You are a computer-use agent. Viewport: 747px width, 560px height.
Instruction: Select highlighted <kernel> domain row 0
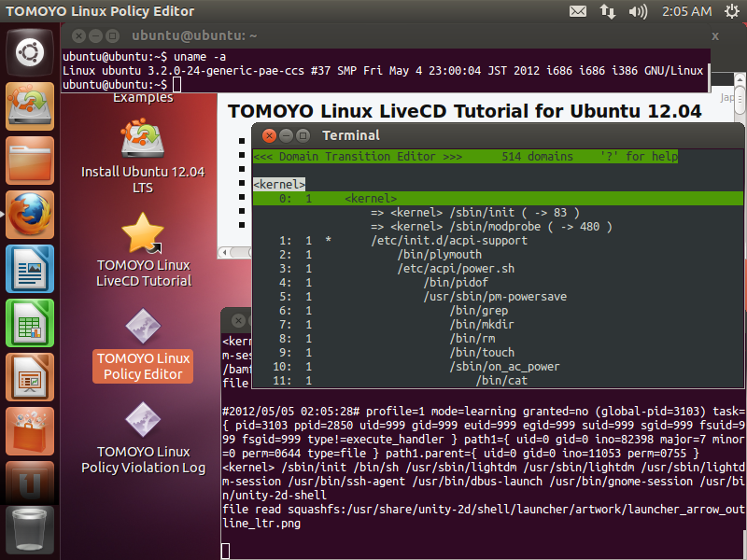498,199
